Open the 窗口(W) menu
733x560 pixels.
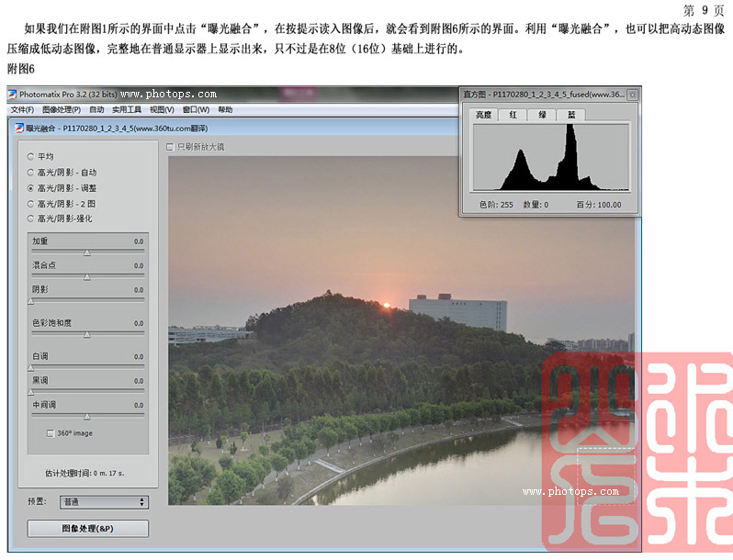tap(196, 110)
